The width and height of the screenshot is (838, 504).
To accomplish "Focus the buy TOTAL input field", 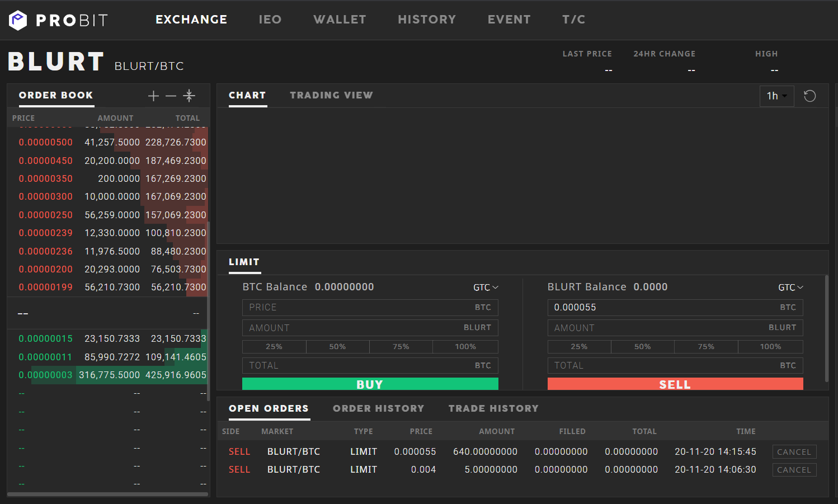I will 370,366.
